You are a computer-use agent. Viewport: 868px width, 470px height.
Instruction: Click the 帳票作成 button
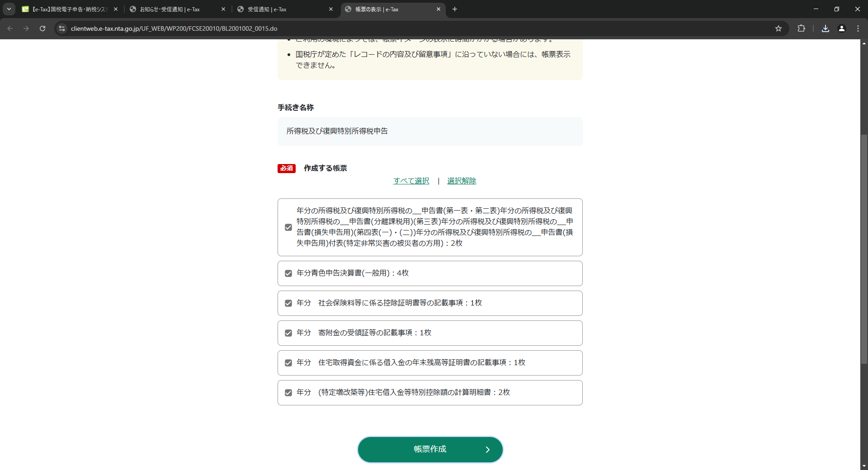coord(430,449)
